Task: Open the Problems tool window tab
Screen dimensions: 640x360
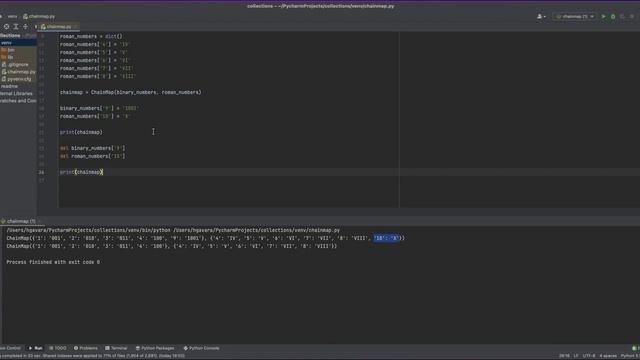Action: click(x=86, y=348)
